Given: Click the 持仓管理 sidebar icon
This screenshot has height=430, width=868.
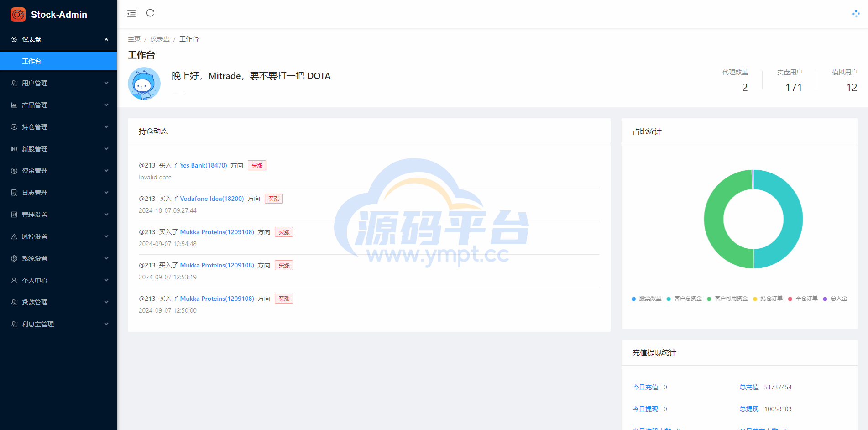Looking at the screenshot, I should click(x=14, y=127).
